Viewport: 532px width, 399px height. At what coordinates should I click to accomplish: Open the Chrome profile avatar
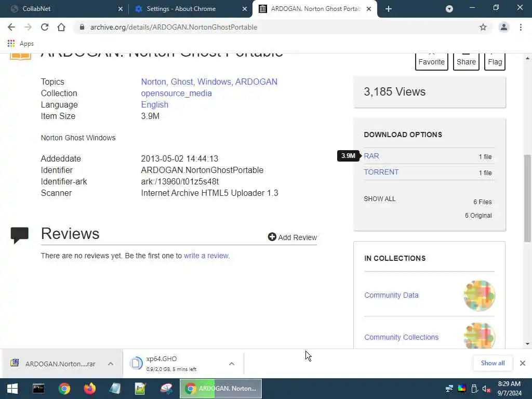point(503,27)
